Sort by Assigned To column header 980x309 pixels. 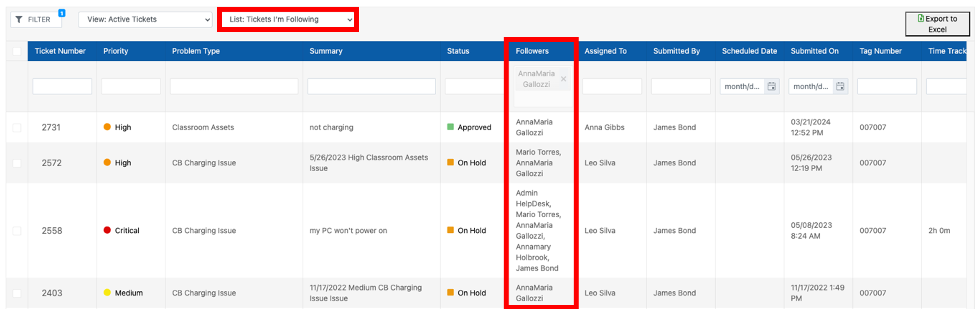pos(606,51)
